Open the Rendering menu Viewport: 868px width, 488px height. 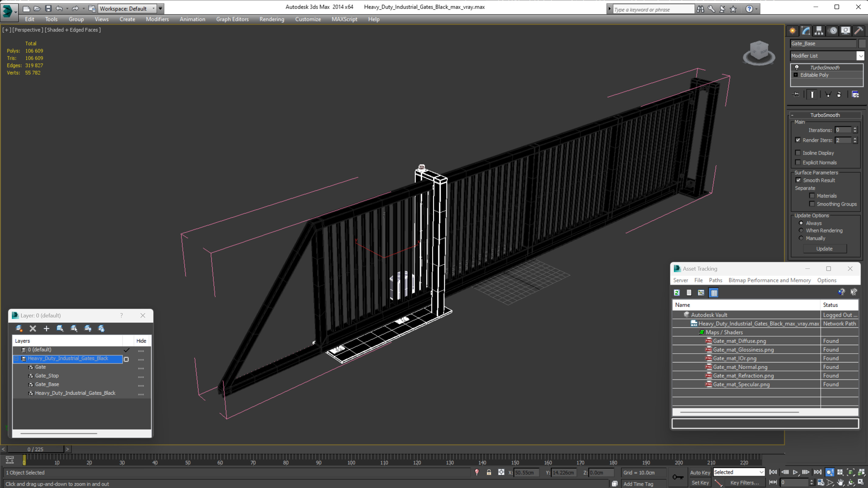[271, 19]
